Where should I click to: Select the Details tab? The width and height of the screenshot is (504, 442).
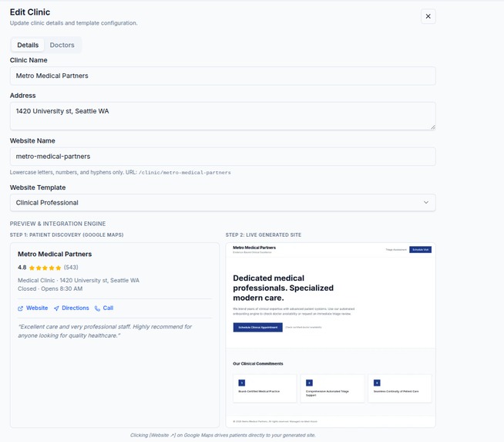click(28, 45)
